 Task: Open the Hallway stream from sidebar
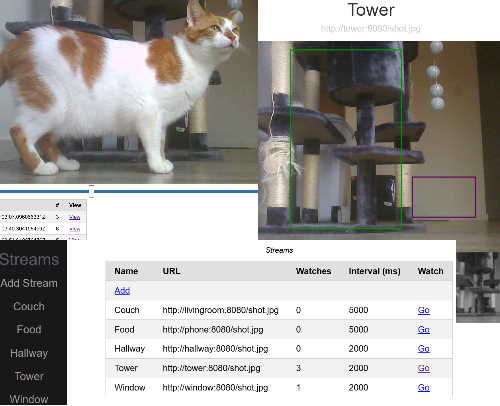[29, 353]
